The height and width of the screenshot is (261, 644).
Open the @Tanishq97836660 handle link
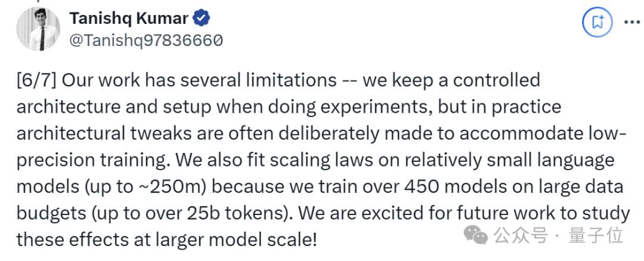click(146, 40)
